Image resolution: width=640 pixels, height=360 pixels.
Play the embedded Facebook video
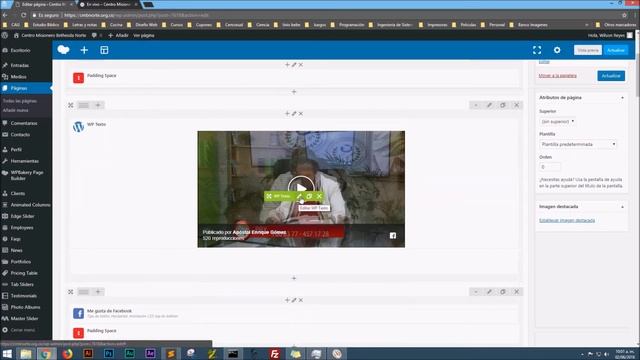(301, 188)
